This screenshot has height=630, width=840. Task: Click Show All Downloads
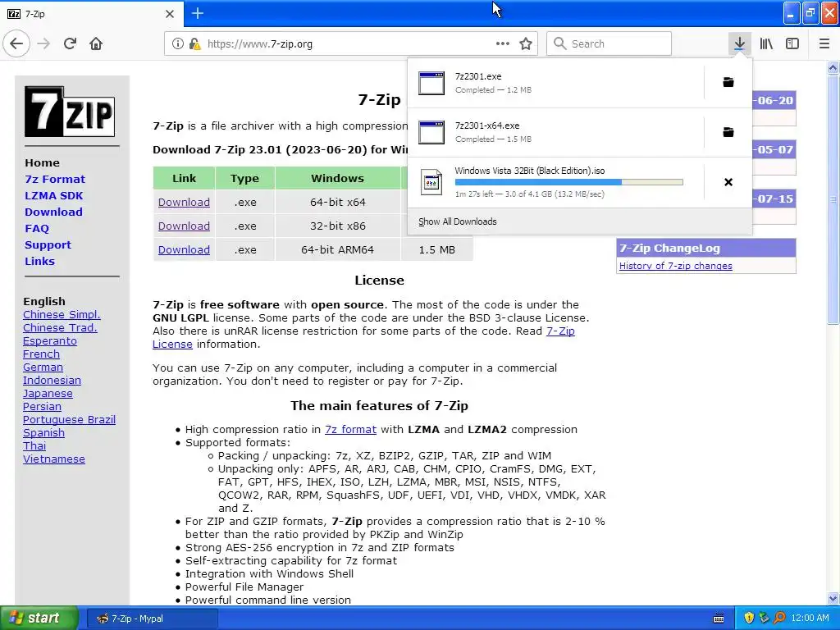click(458, 221)
